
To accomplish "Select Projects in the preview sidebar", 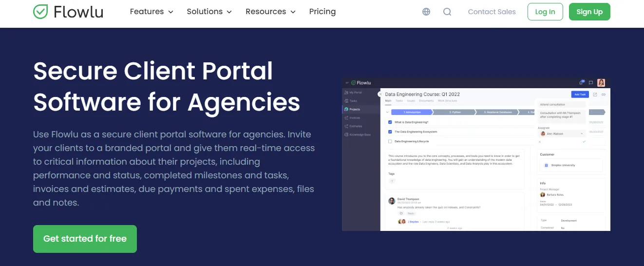I will coord(360,109).
